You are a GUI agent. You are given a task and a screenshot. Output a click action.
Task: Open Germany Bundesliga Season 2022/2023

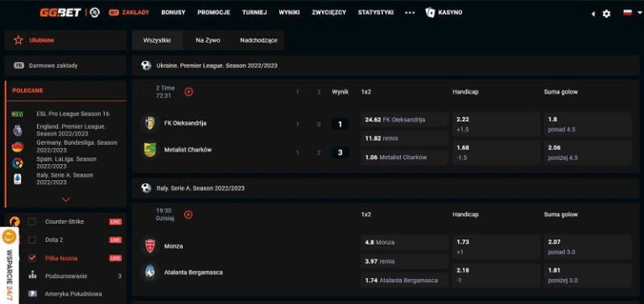tap(76, 146)
